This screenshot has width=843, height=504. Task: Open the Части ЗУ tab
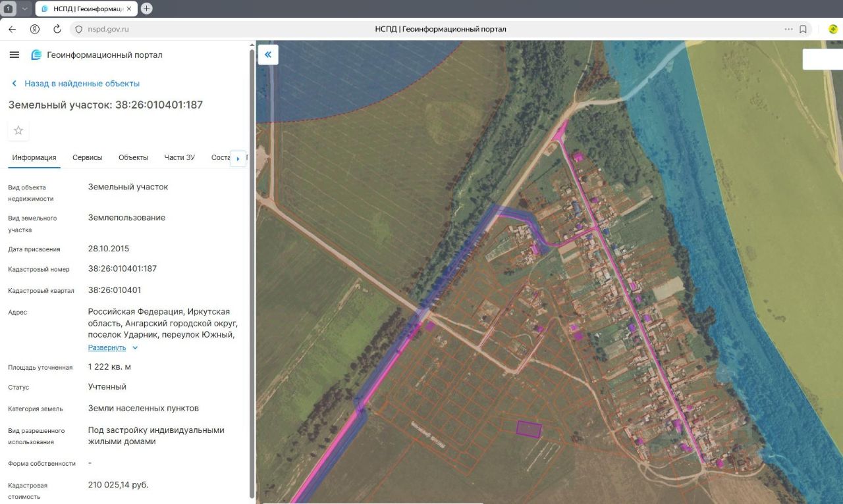point(179,157)
